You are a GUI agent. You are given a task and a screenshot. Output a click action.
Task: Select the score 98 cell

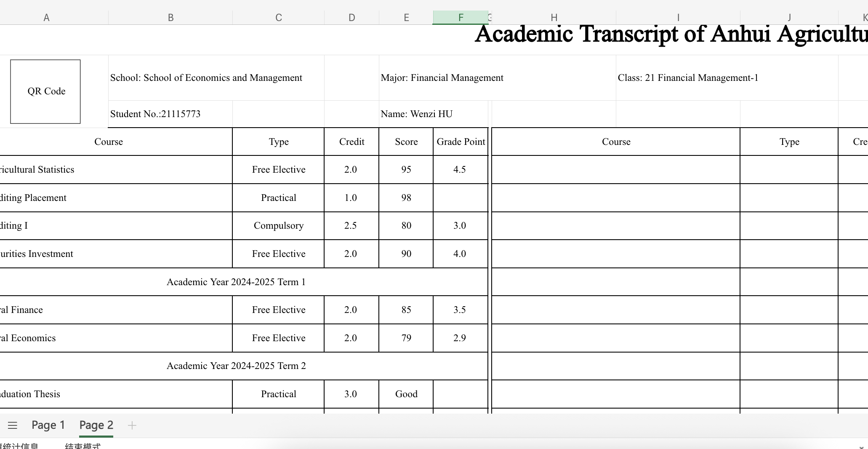[x=406, y=198]
